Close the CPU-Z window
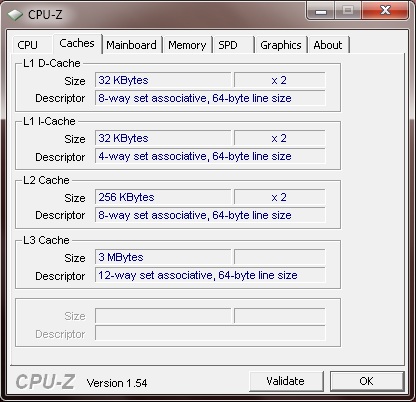This screenshot has height=402, width=416. 385,11
